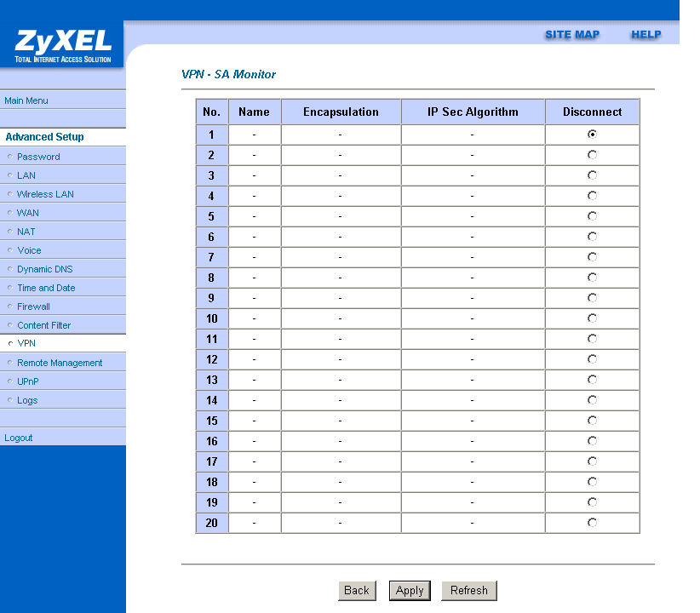The height and width of the screenshot is (613, 700).
Task: Click row number '1' cell
Action: pyautogui.click(x=211, y=135)
